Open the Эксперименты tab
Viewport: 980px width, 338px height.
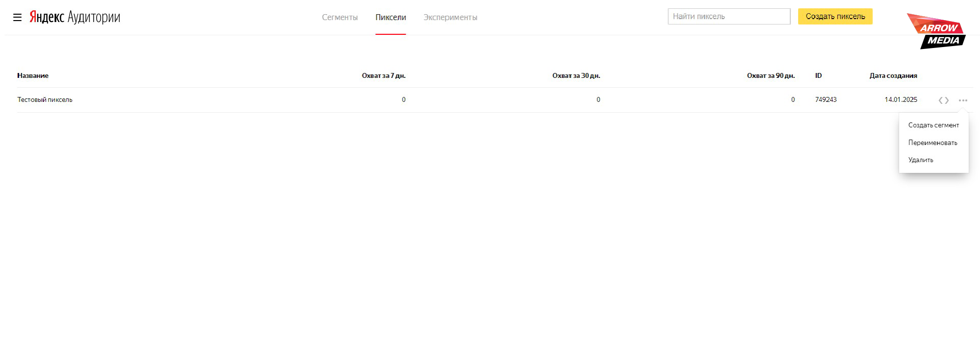pyautogui.click(x=450, y=18)
